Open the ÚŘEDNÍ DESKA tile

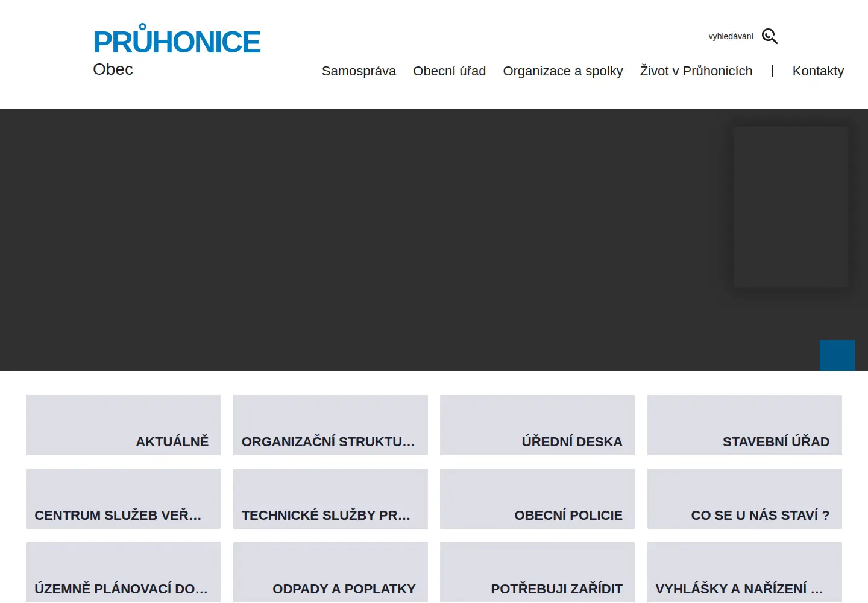point(537,425)
